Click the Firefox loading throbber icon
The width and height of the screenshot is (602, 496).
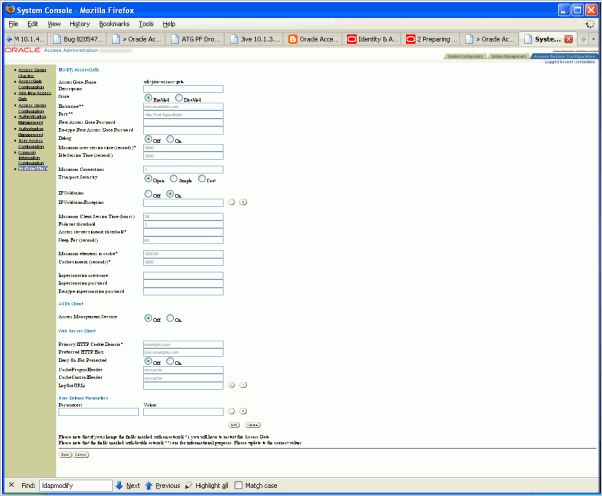point(590,24)
